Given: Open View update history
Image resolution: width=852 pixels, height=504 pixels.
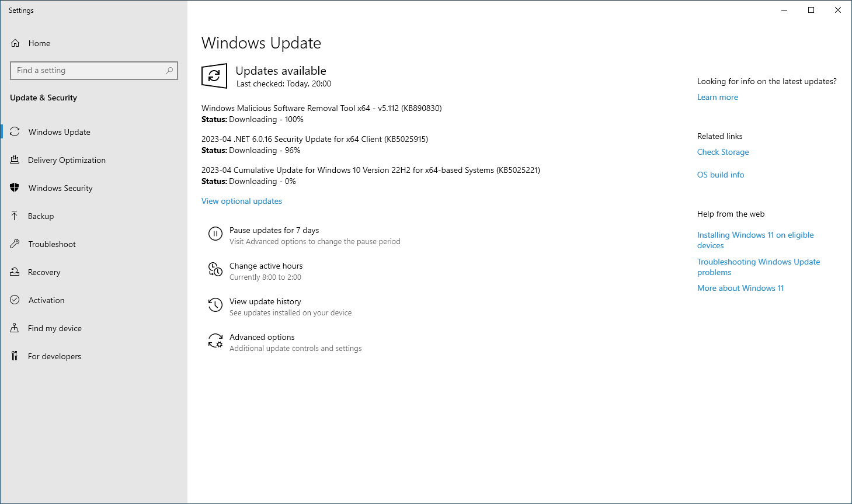Looking at the screenshot, I should [265, 301].
